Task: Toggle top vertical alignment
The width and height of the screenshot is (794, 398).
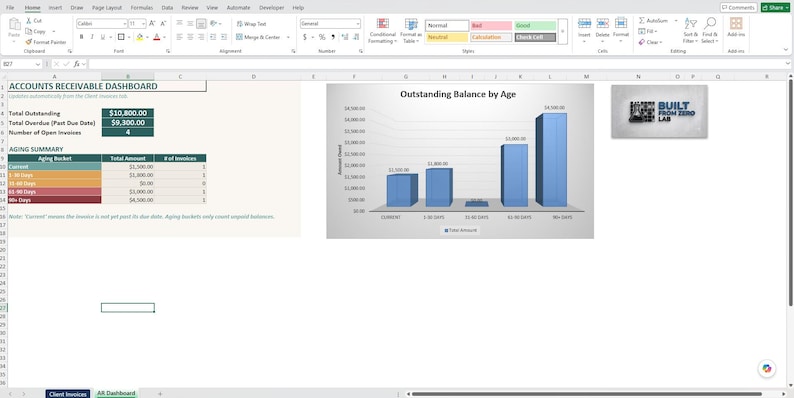Action: [x=179, y=24]
